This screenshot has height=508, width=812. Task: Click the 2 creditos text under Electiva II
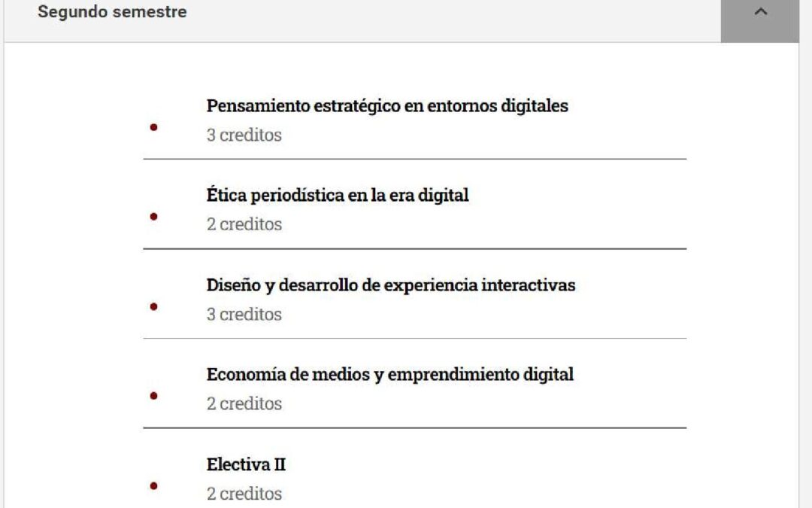coord(244,494)
